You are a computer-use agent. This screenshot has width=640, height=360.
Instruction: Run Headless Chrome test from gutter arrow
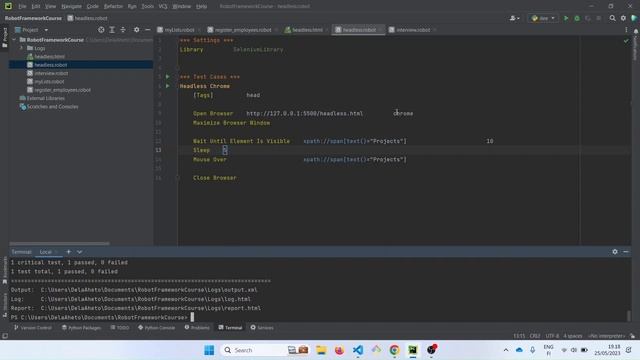(x=167, y=86)
